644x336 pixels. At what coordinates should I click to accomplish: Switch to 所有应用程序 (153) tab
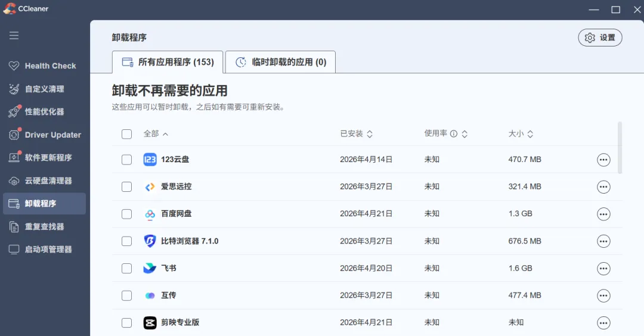(168, 62)
